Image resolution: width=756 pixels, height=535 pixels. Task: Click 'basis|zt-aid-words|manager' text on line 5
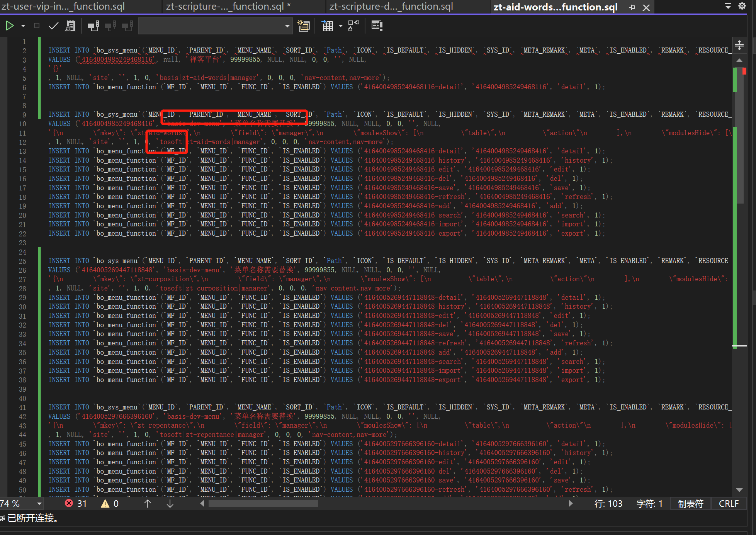pos(208,78)
